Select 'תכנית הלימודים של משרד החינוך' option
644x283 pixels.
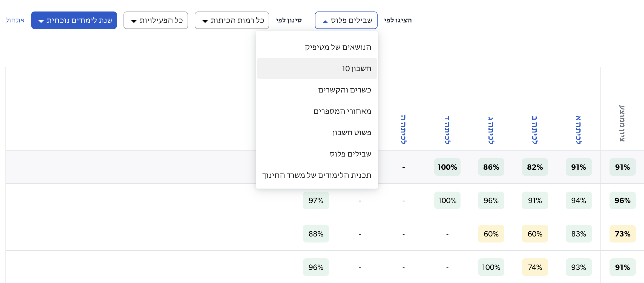point(317,175)
